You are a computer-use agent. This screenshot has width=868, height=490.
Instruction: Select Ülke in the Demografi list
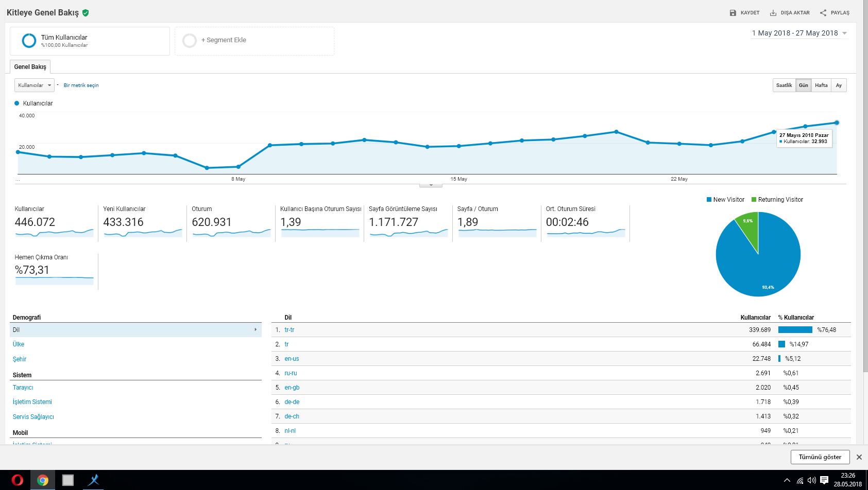(19, 344)
